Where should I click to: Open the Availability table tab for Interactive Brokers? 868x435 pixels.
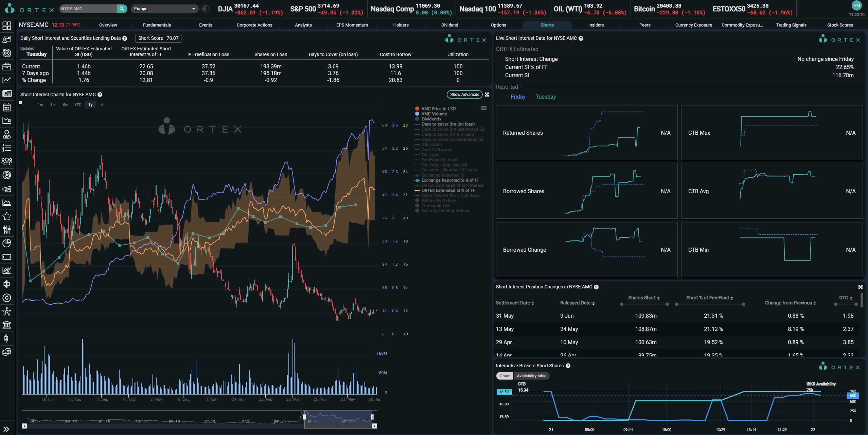pyautogui.click(x=531, y=376)
